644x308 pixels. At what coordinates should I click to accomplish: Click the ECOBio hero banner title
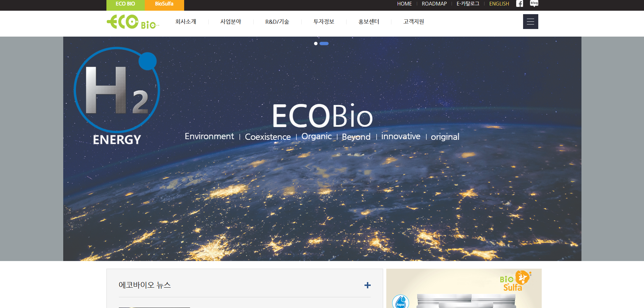coord(322,115)
